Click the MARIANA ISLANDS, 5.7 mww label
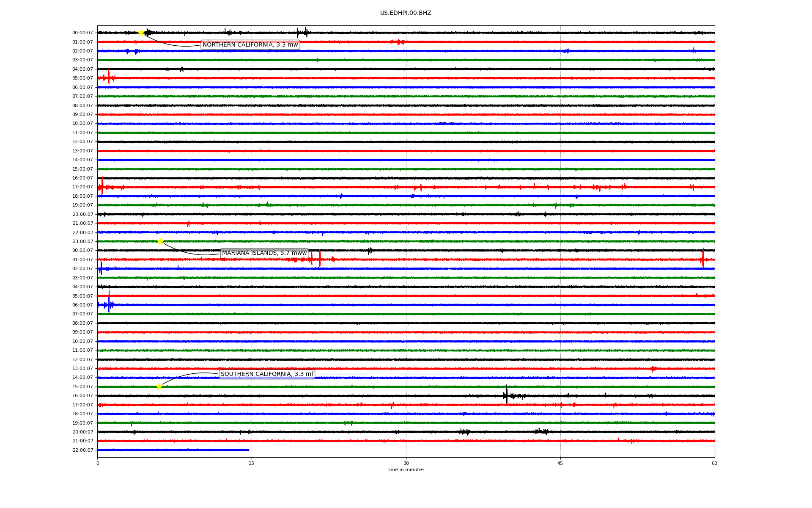 pyautogui.click(x=264, y=253)
